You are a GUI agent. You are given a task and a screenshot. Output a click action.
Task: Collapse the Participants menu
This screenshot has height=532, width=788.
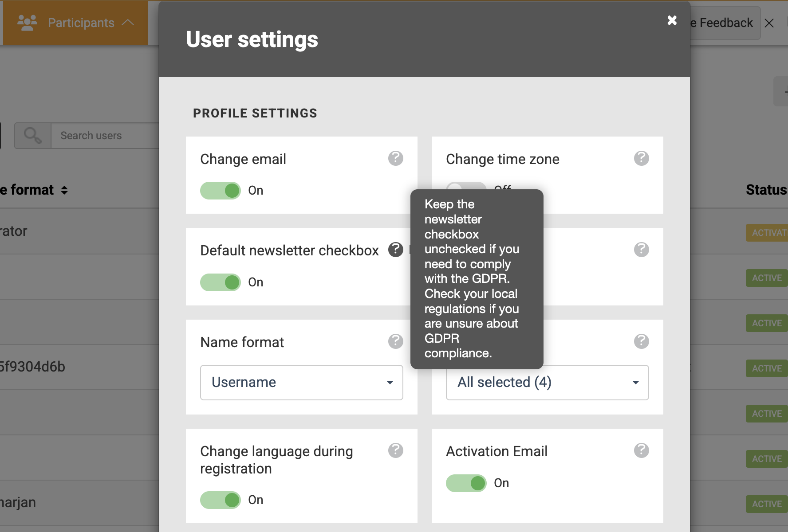[128, 23]
